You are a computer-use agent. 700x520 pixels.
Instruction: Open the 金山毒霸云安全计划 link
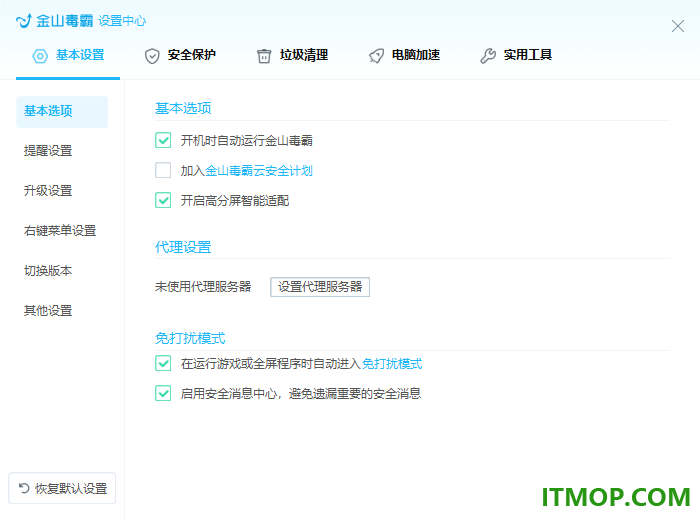(259, 171)
